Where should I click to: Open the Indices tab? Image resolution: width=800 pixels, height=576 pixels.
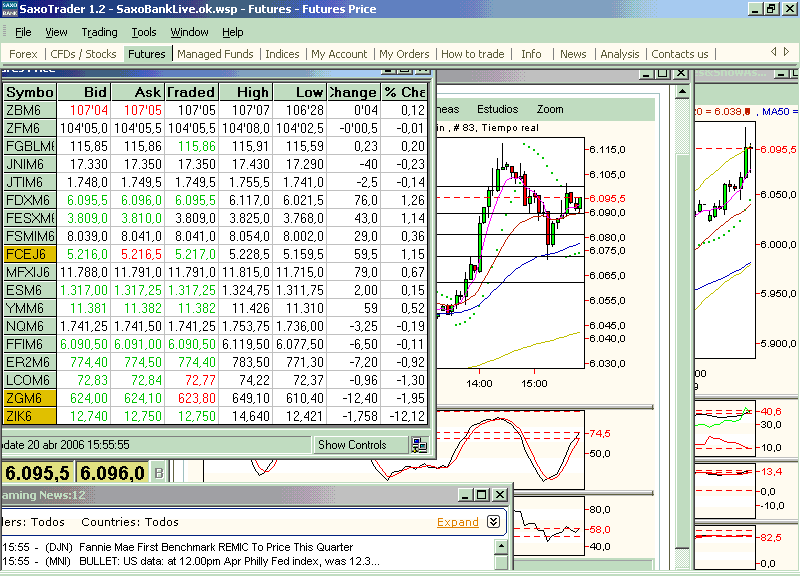[282, 54]
